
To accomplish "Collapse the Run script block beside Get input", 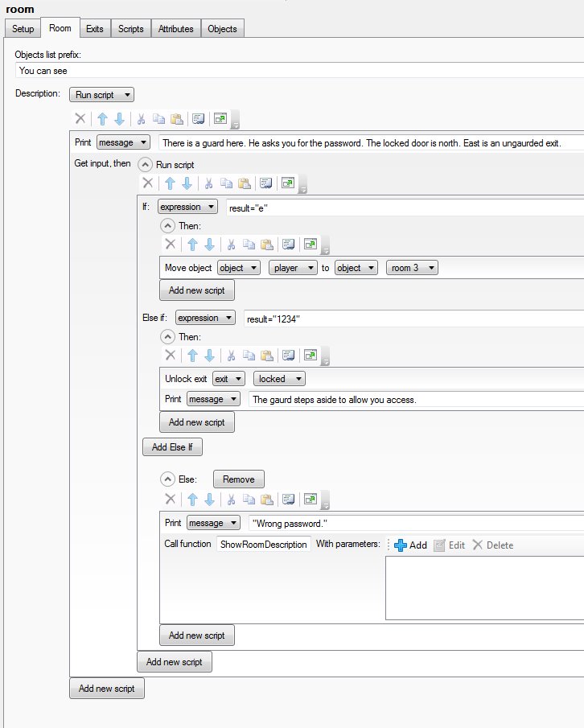I will point(146,164).
